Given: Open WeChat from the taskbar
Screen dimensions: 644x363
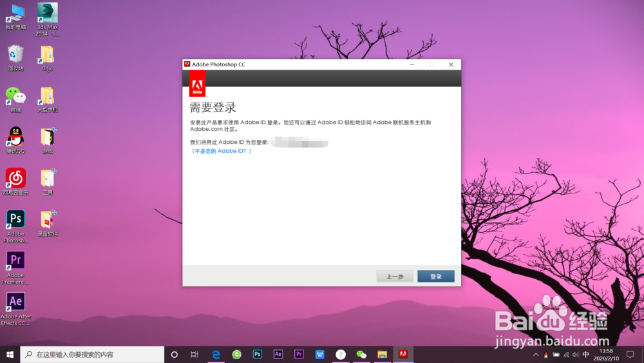Looking at the screenshot, I should pos(361,355).
